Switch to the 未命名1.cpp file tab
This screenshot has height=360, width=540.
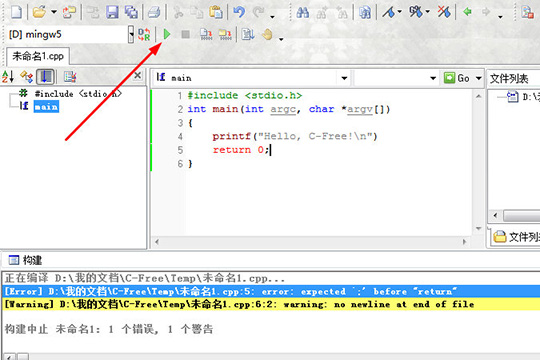tap(38, 56)
